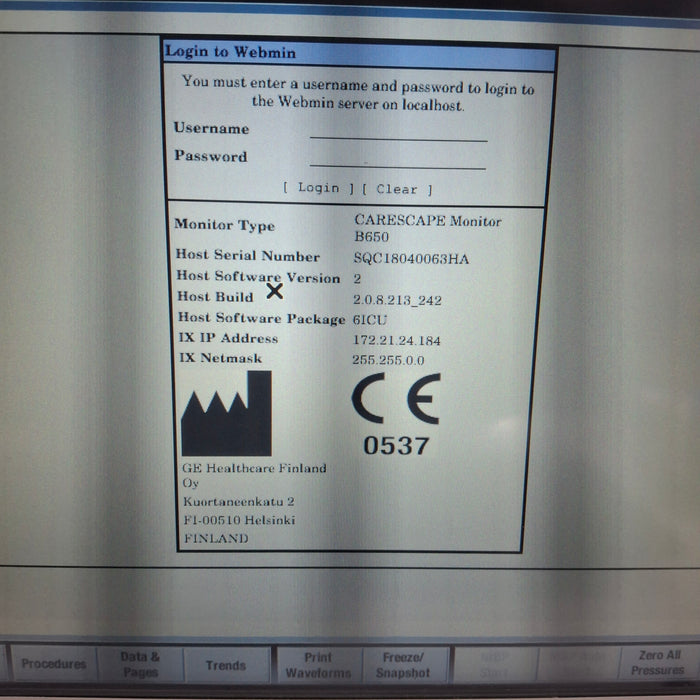Click the IX IP address 172.21.24.184
Viewport: 700px width, 700px height.
[x=396, y=339]
